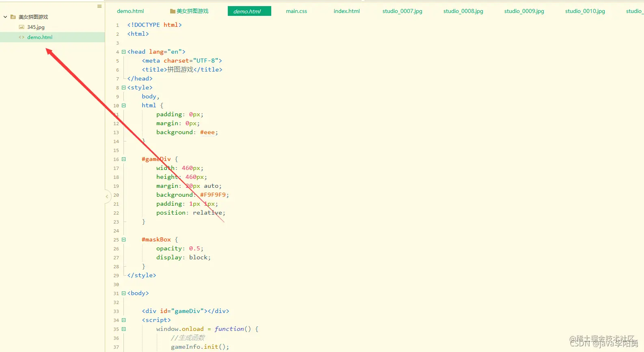This screenshot has width=644, height=352.
Task: Click line number 20 in the gutter
Action: (116, 195)
